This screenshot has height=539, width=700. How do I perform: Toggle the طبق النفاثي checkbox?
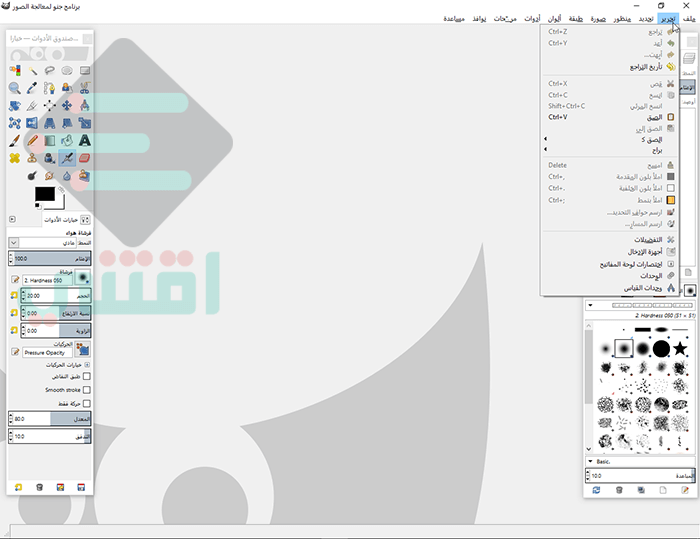click(87, 376)
